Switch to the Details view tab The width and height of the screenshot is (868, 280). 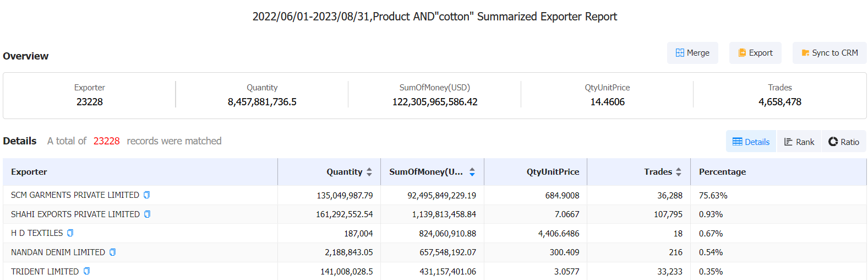click(751, 142)
